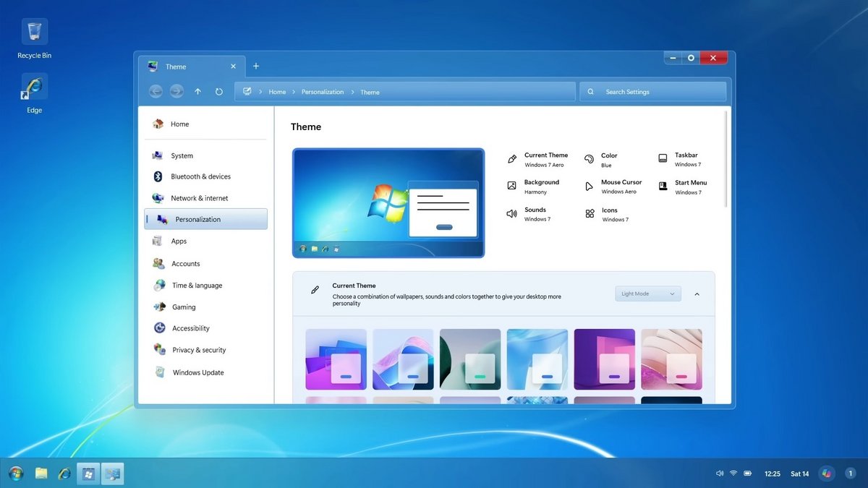
Task: Open the notification count badge showing 1
Action: pyautogui.click(x=851, y=474)
